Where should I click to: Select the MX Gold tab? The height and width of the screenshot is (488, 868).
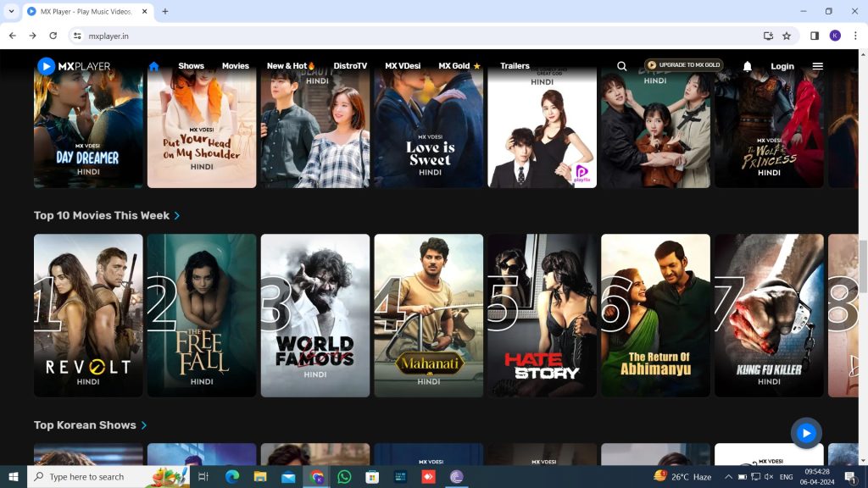(x=459, y=66)
